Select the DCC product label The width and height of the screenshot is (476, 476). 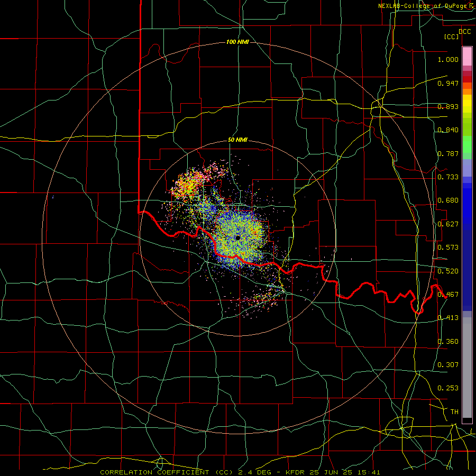pos(464,32)
